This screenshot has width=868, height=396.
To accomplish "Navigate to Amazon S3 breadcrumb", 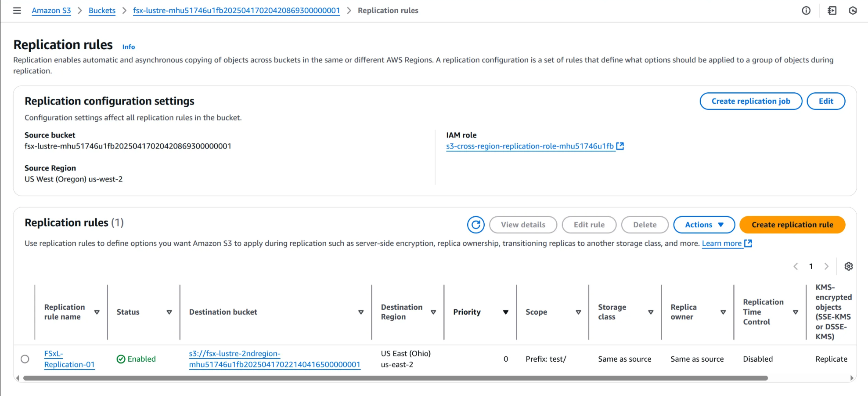I will tap(51, 11).
